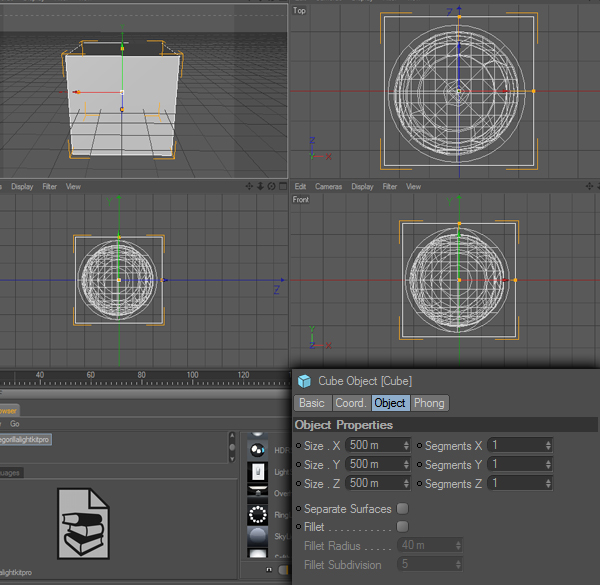This screenshot has width=600, height=585.
Task: Select the Sky light preset thumbnail
Action: pyautogui.click(x=258, y=536)
